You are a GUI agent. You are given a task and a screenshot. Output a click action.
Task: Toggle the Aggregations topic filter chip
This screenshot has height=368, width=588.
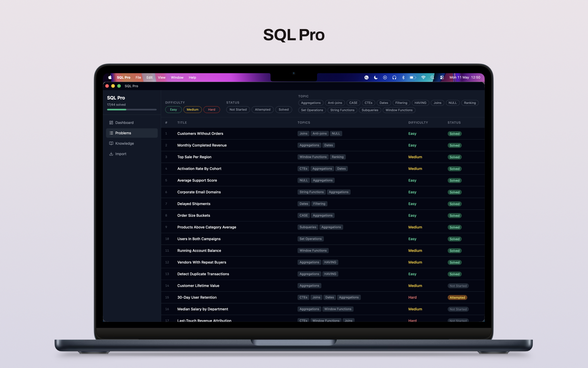[x=311, y=103]
